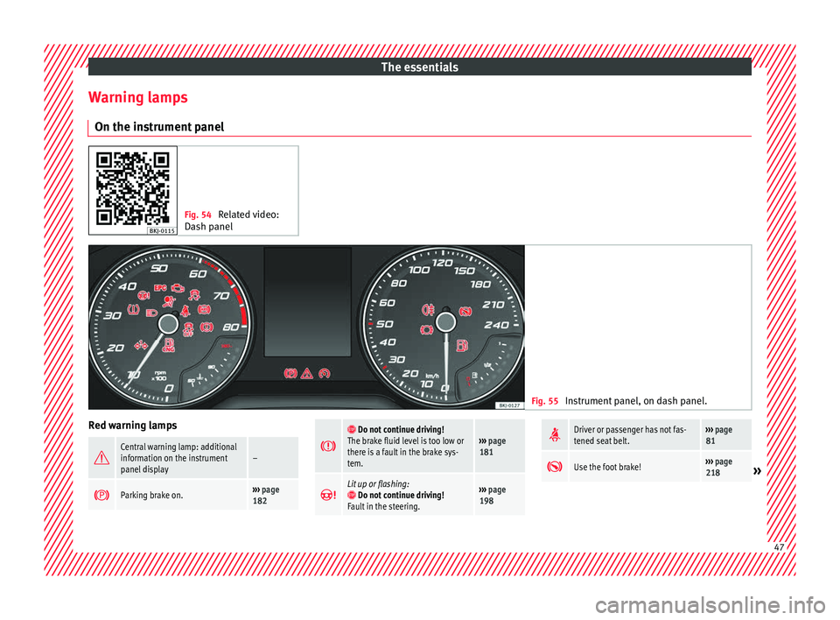Open page 198 reference for steering fault
Screen dimensions: 840x620
[x=492, y=495]
